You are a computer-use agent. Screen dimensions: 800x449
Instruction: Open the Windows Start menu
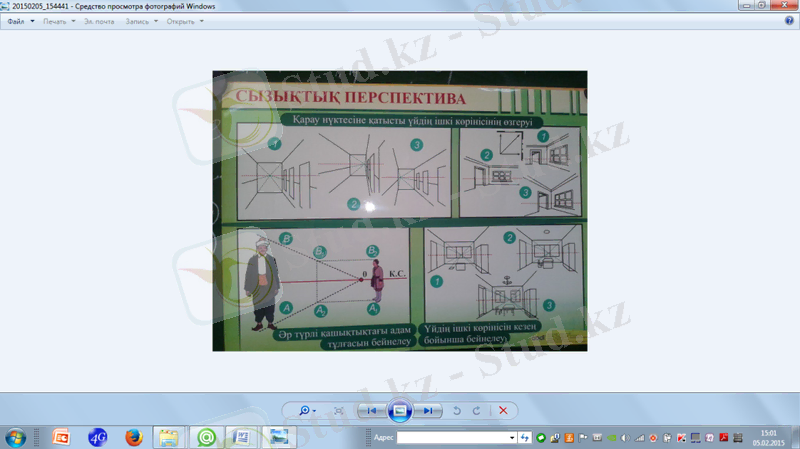point(15,437)
